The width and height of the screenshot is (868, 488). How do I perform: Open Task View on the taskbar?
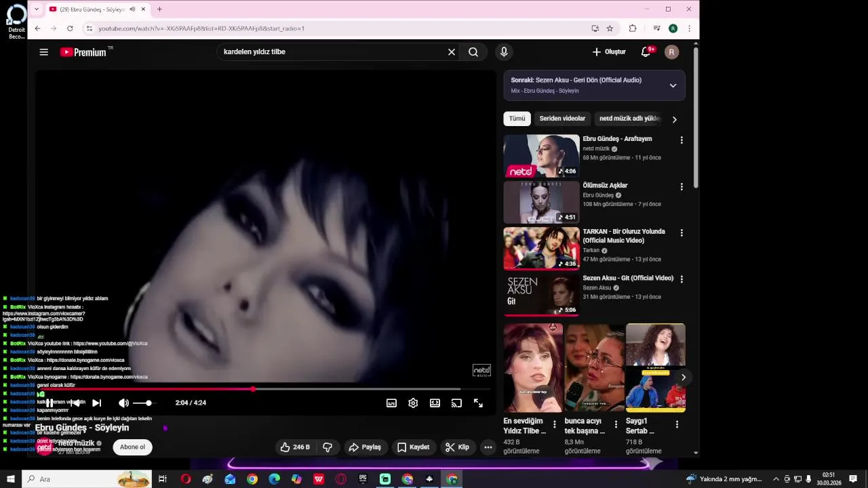pyautogui.click(x=163, y=479)
